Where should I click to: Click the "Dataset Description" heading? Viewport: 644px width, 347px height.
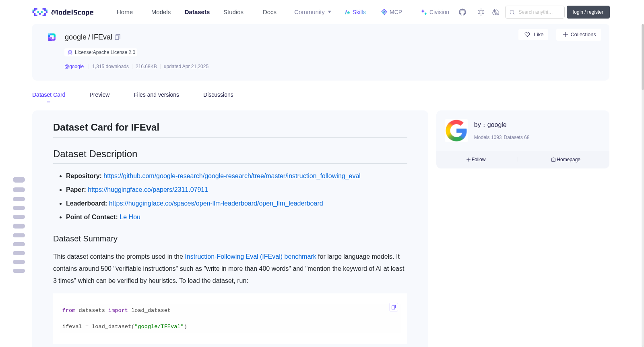(95, 154)
